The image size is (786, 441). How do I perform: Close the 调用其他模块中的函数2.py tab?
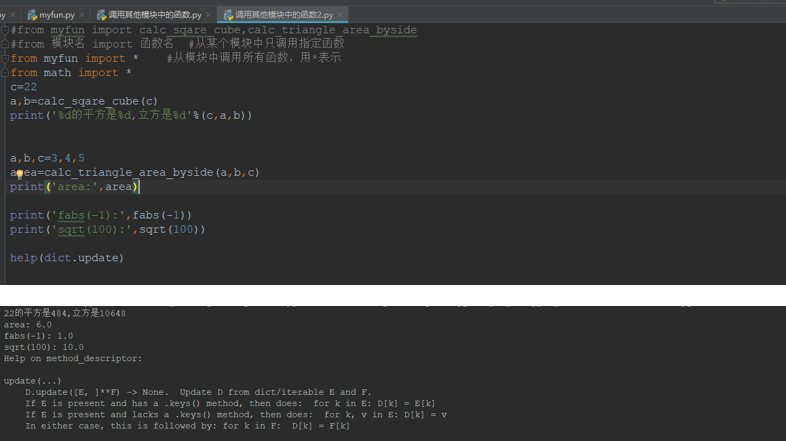point(340,15)
